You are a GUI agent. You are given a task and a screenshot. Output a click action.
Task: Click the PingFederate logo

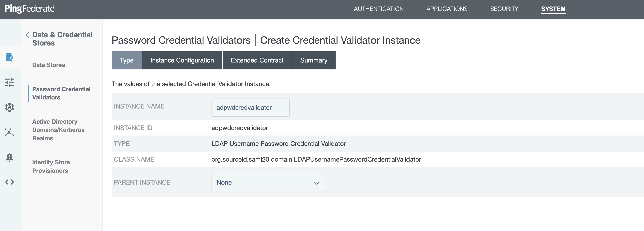(30, 9)
